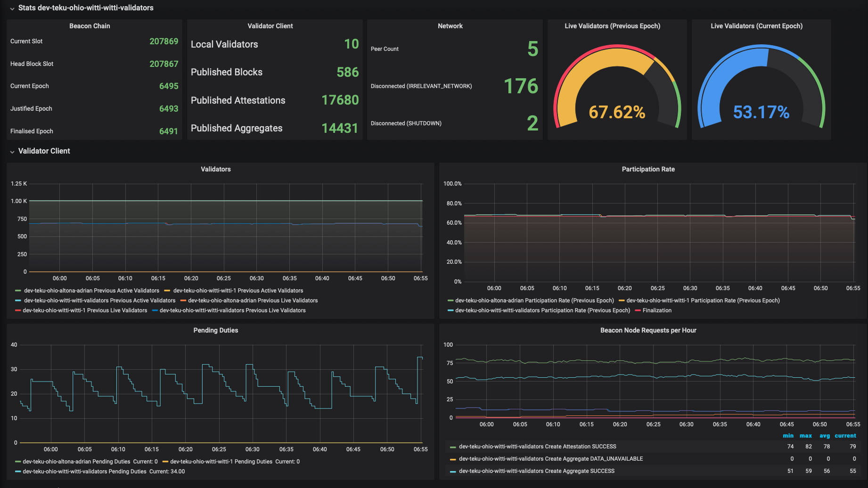Image resolution: width=868 pixels, height=488 pixels.
Task: Toggle the Finalization legend series
Action: (657, 310)
